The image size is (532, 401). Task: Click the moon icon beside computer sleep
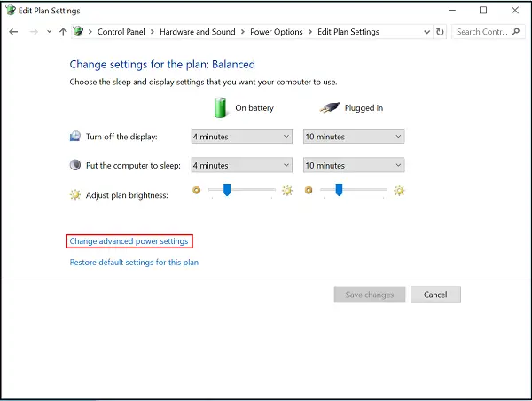click(x=75, y=165)
